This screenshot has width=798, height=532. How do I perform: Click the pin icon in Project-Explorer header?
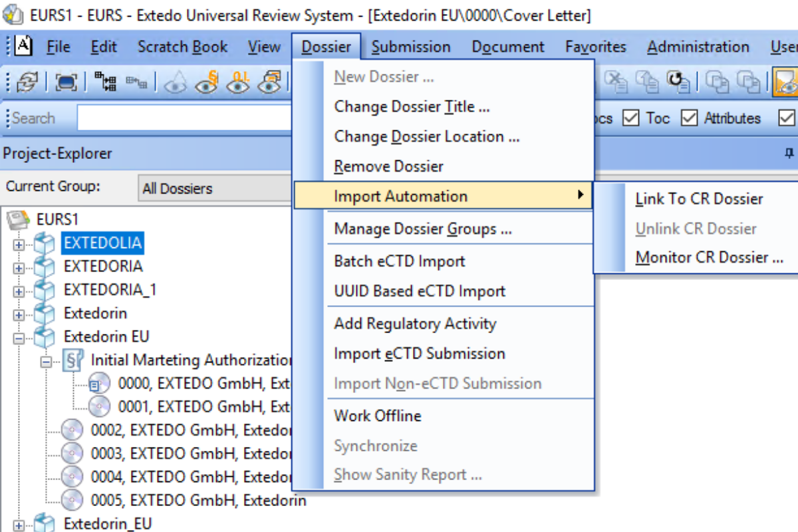coord(789,154)
